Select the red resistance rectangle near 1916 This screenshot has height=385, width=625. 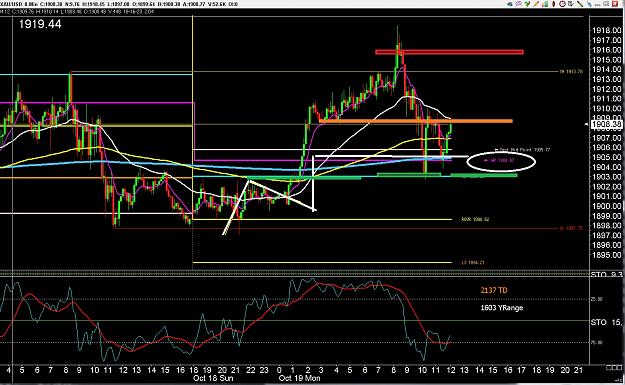coord(449,52)
